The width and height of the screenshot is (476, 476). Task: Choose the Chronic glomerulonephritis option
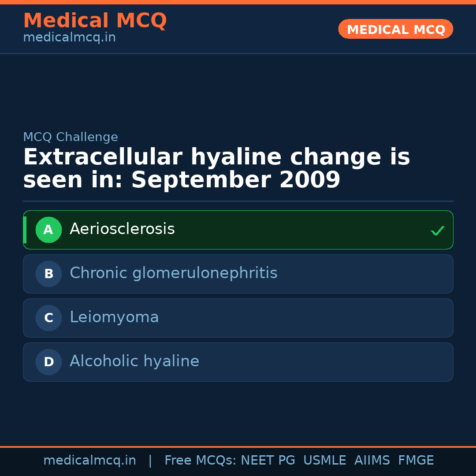pyautogui.click(x=174, y=273)
